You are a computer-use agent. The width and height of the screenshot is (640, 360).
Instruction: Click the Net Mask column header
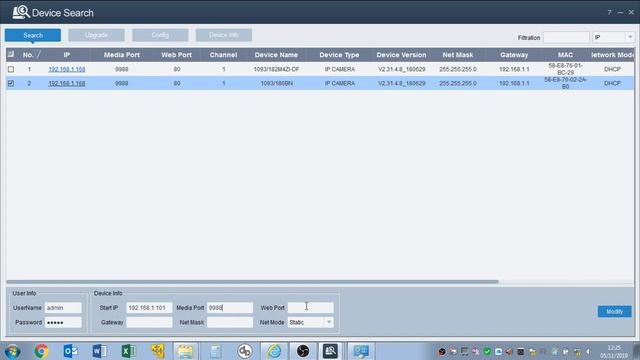[458, 55]
